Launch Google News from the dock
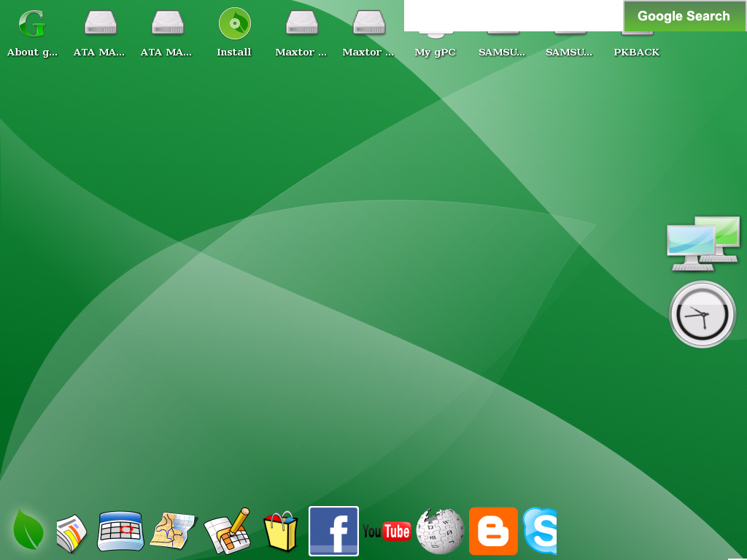The height and width of the screenshot is (560, 747). click(71, 533)
